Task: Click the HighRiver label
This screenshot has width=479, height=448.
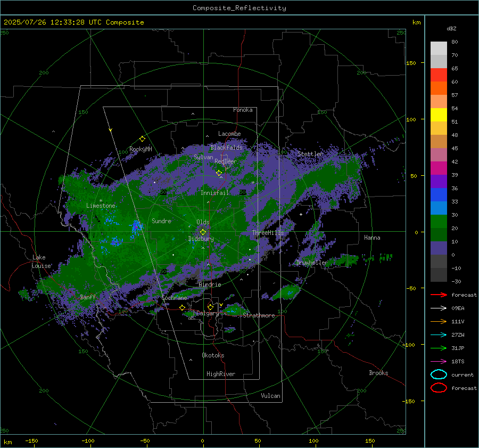Action: click(221, 374)
